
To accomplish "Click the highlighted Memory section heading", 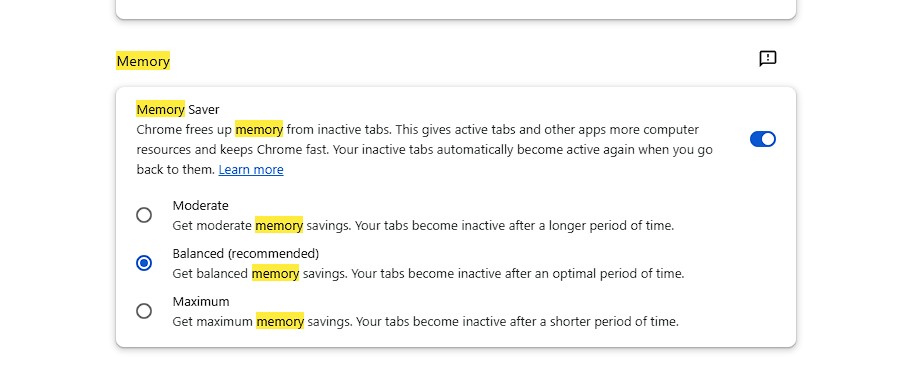I will click(143, 61).
